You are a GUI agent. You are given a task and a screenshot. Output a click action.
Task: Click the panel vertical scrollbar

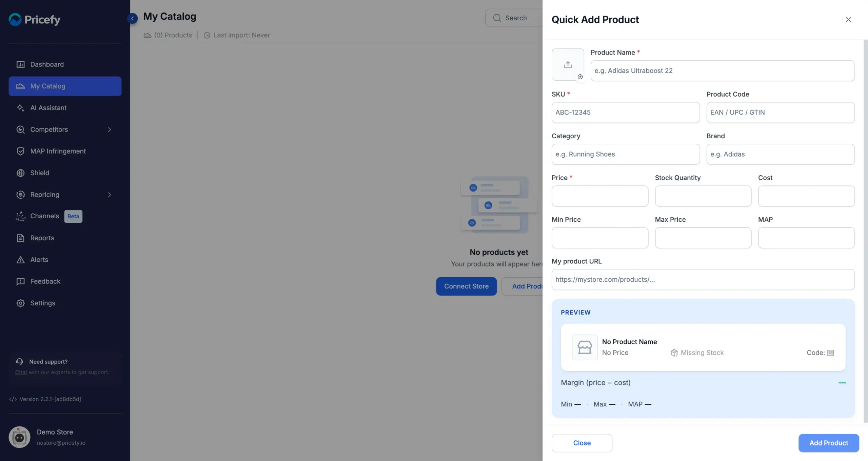click(x=865, y=231)
